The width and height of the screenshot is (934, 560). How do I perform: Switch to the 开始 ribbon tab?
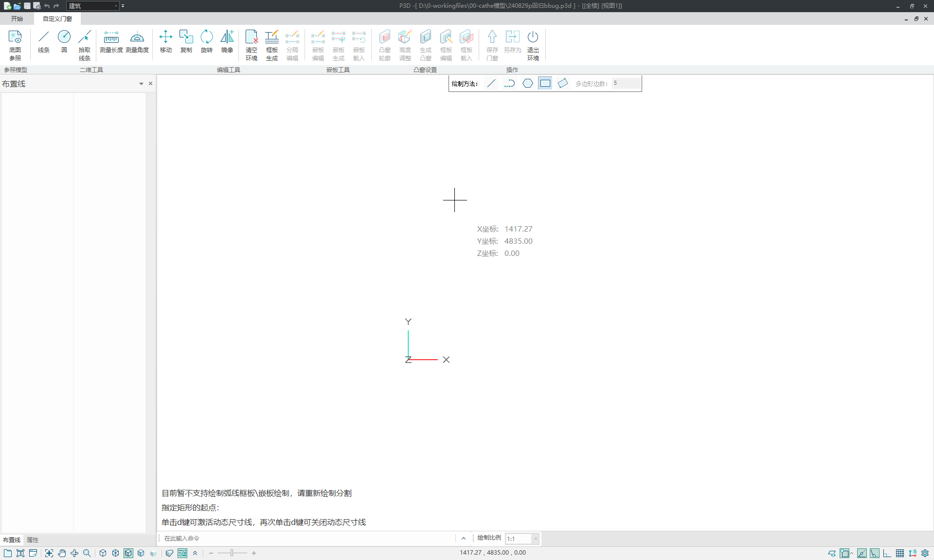(17, 18)
